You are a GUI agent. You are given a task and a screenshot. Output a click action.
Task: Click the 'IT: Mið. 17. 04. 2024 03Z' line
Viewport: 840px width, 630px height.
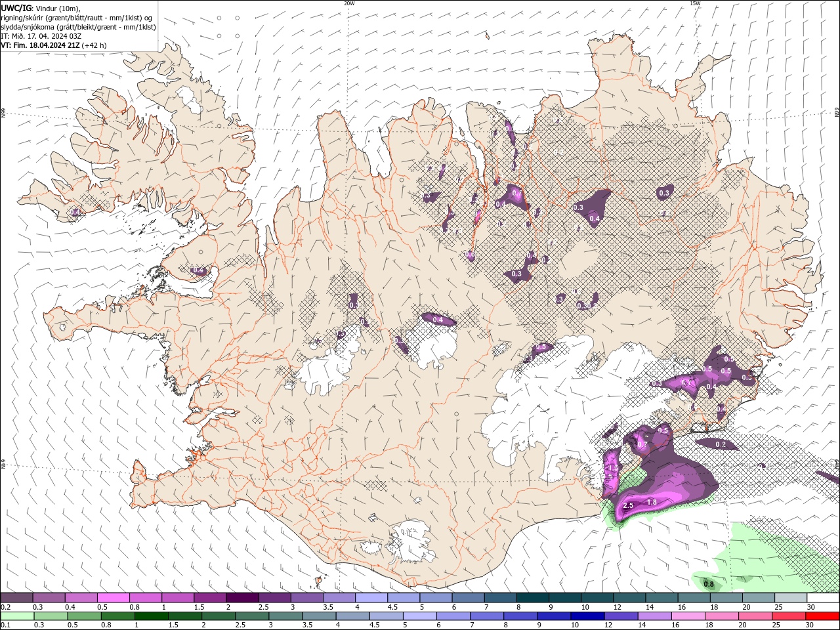coord(41,36)
